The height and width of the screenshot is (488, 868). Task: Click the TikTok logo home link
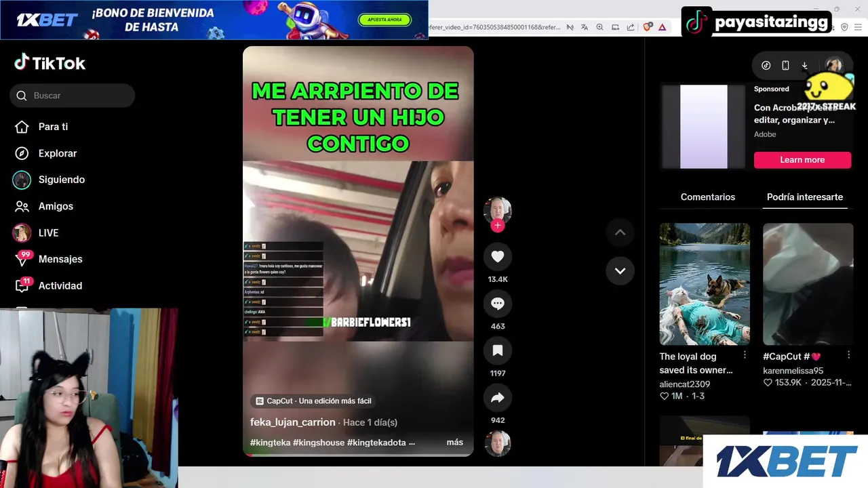(50, 63)
